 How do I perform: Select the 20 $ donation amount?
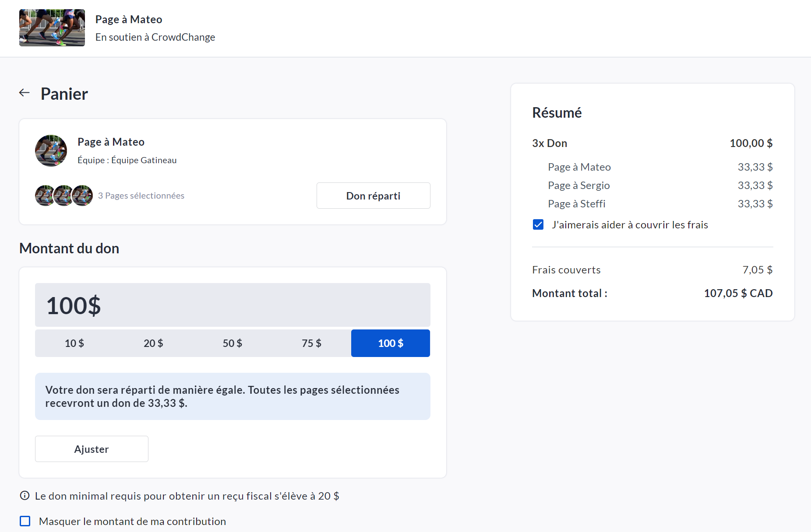click(x=153, y=343)
